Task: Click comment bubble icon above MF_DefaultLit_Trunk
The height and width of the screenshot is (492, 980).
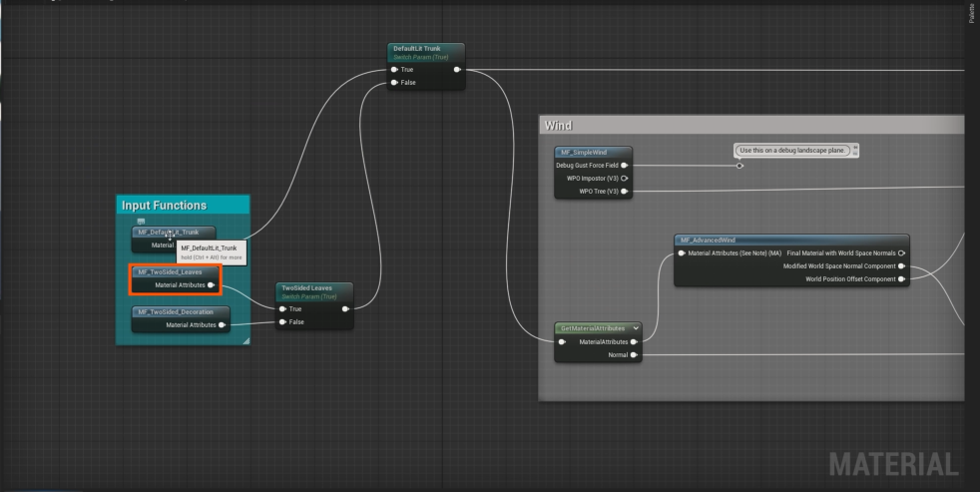Action: coord(142,222)
